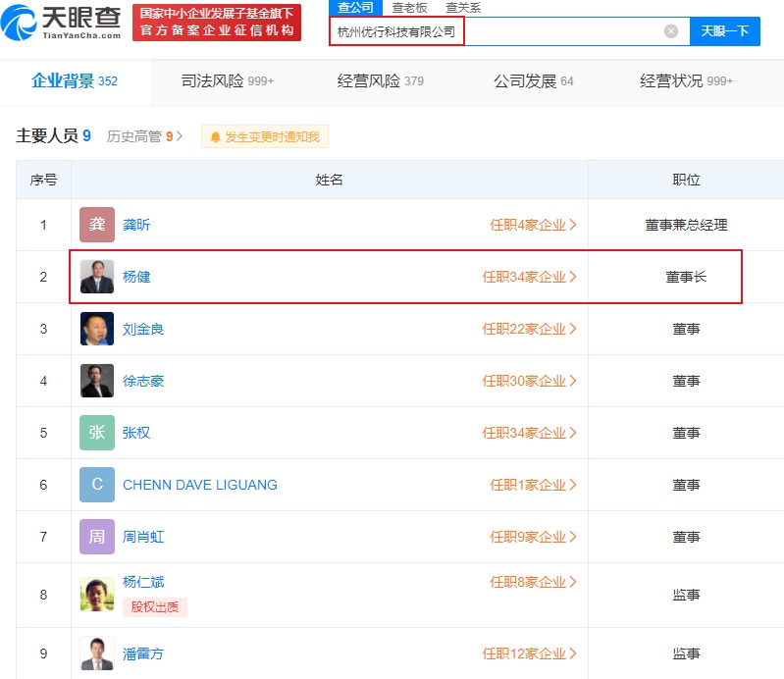This screenshot has height=679, width=784.
Task: Open 历史高管 9 history list
Action: point(144,136)
